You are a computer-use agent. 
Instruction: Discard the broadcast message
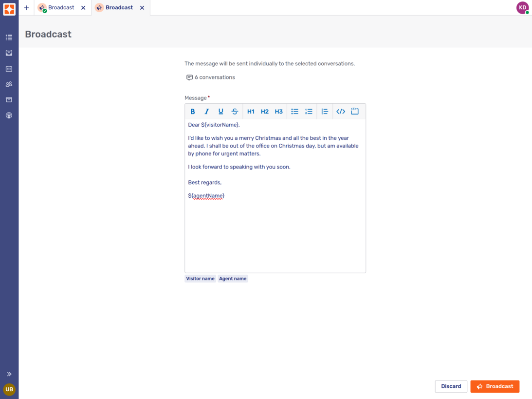tap(451, 386)
